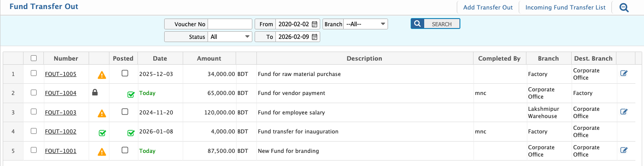Open Incoming Fund Transfer List
The height and width of the screenshot is (166, 644).
click(565, 7)
